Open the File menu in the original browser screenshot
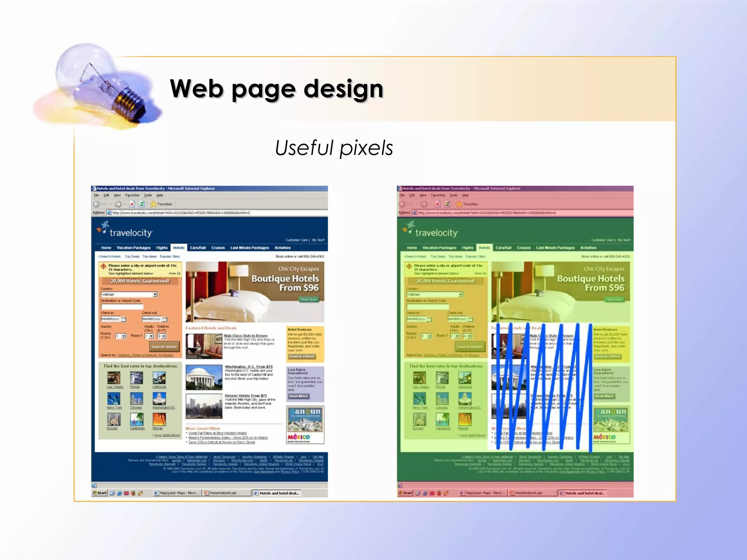The width and height of the screenshot is (747, 560). tap(96, 195)
